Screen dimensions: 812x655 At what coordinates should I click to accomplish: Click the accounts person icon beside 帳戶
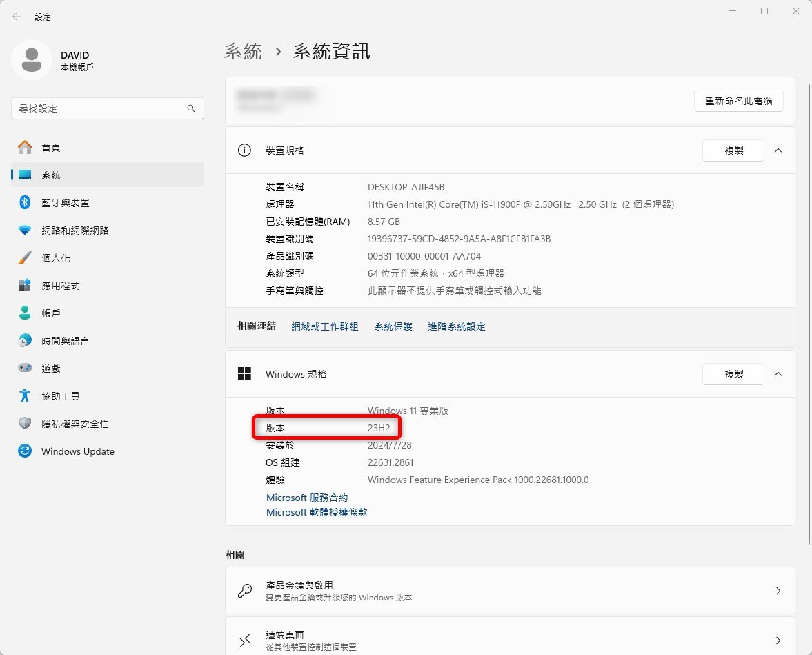pos(25,313)
